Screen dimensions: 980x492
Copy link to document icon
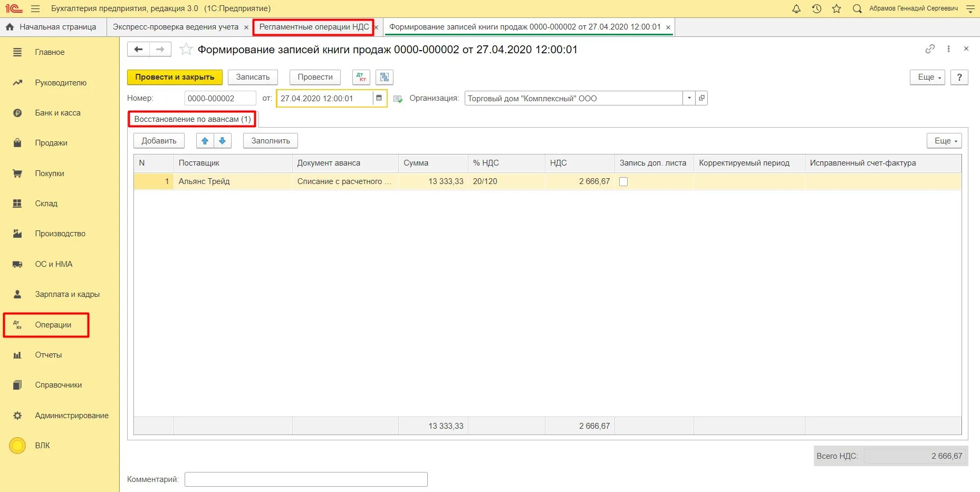coord(930,49)
